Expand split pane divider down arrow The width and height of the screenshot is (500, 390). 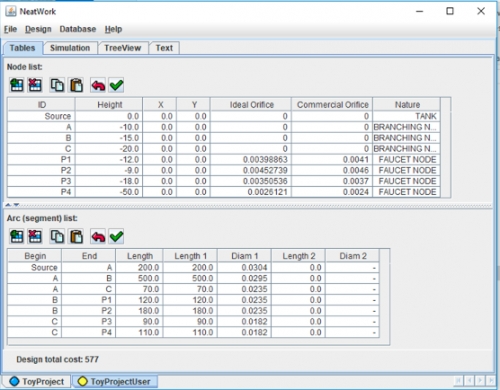pyautogui.click(x=16, y=205)
